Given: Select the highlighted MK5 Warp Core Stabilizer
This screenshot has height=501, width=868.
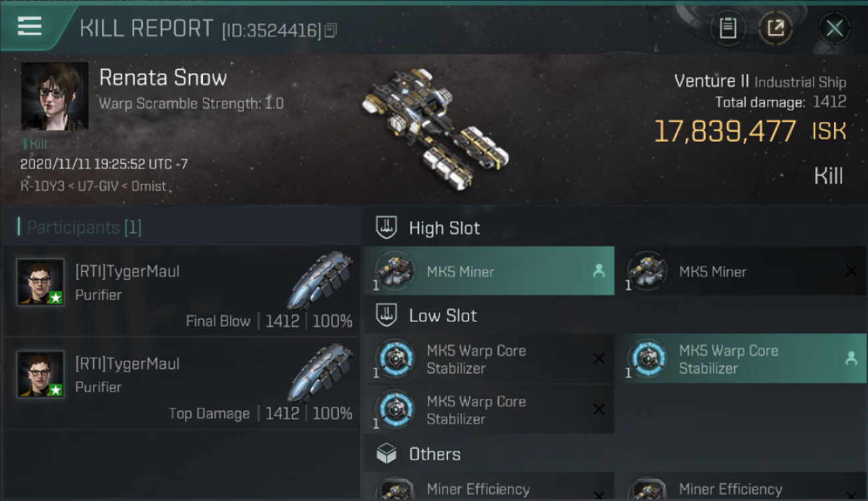Looking at the screenshot, I should (742, 359).
